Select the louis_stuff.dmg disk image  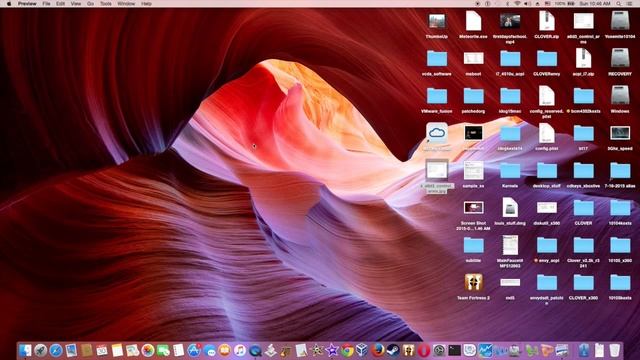pos(510,207)
